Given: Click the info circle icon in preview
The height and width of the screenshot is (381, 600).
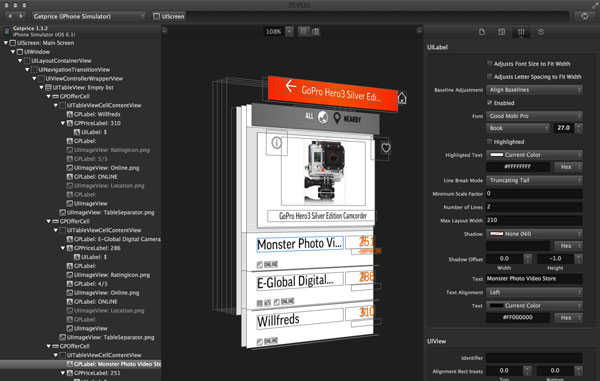Looking at the screenshot, I should click(276, 143).
